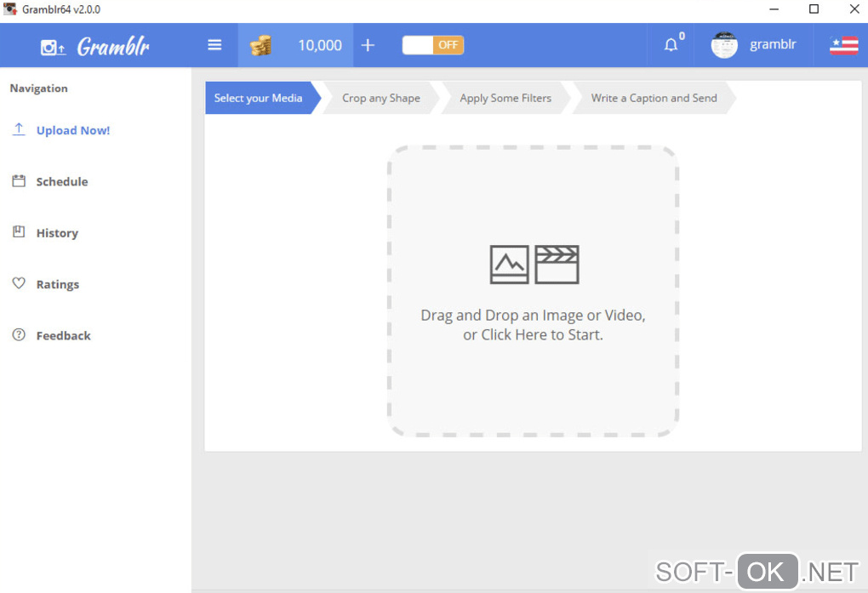Screen dimensions: 868x593
Task: Add coins with the plus icon
Action: [x=368, y=45]
